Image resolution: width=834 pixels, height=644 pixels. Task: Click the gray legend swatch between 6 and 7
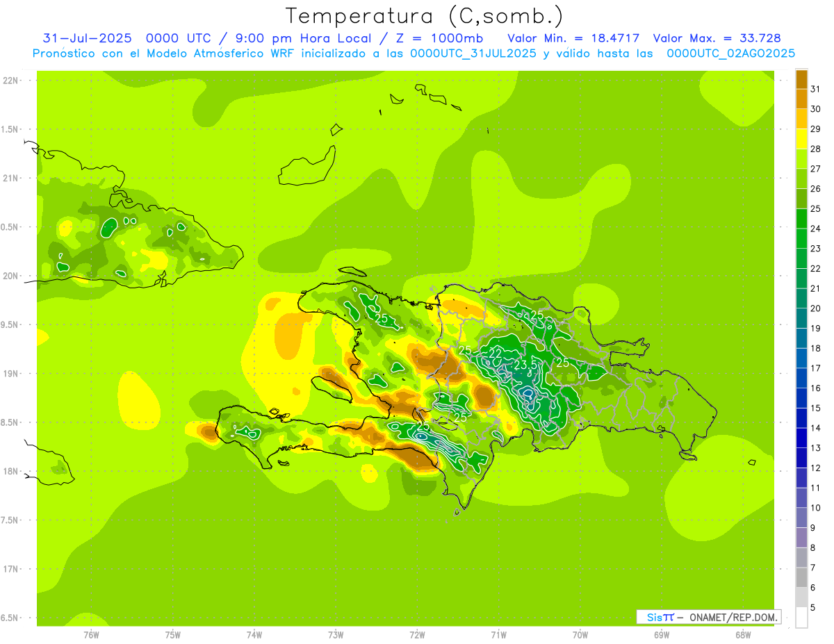tap(801, 577)
